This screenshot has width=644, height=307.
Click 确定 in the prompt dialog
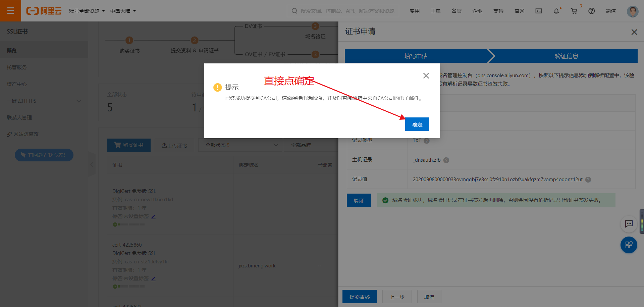pyautogui.click(x=417, y=124)
